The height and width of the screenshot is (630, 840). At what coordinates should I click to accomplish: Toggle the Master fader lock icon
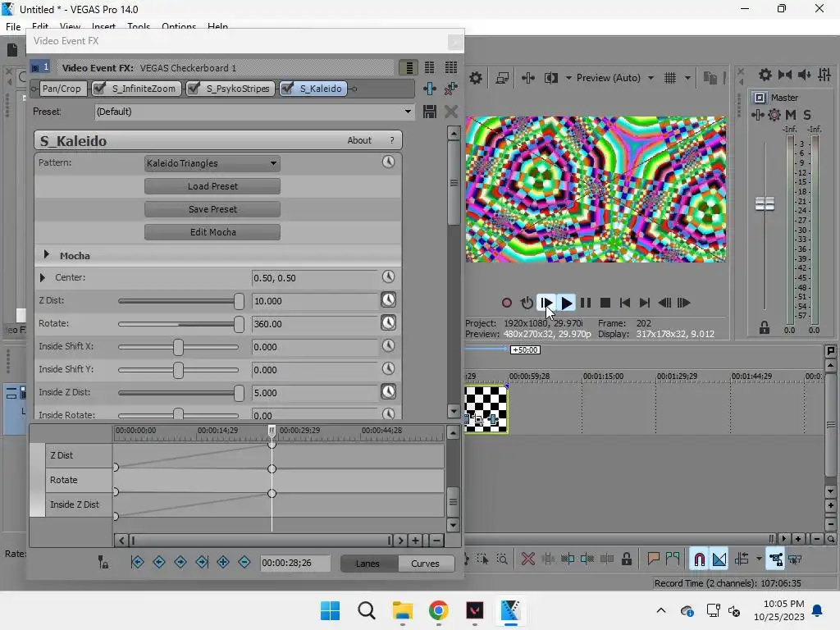coord(765,327)
